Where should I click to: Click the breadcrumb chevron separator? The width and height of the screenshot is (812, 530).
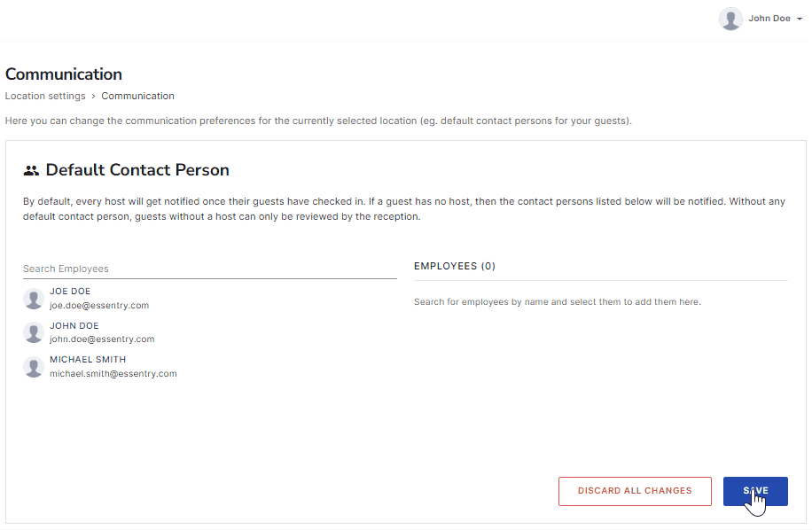pos(94,97)
